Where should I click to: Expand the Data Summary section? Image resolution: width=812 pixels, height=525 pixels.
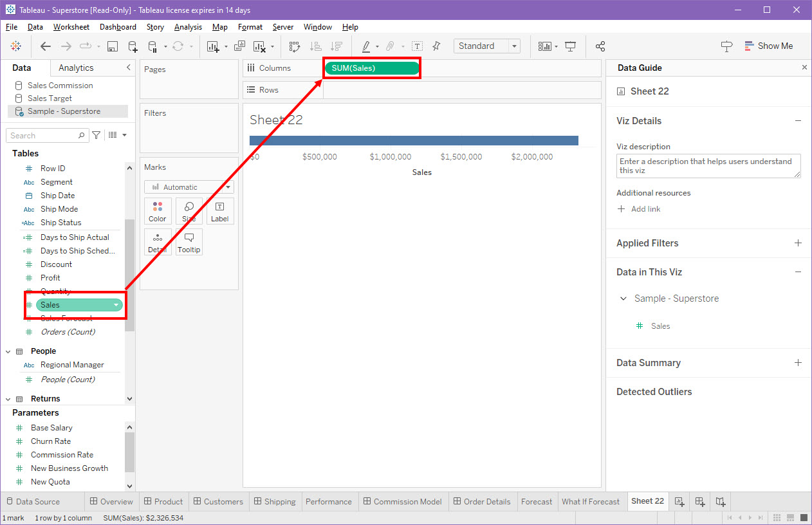coord(798,363)
